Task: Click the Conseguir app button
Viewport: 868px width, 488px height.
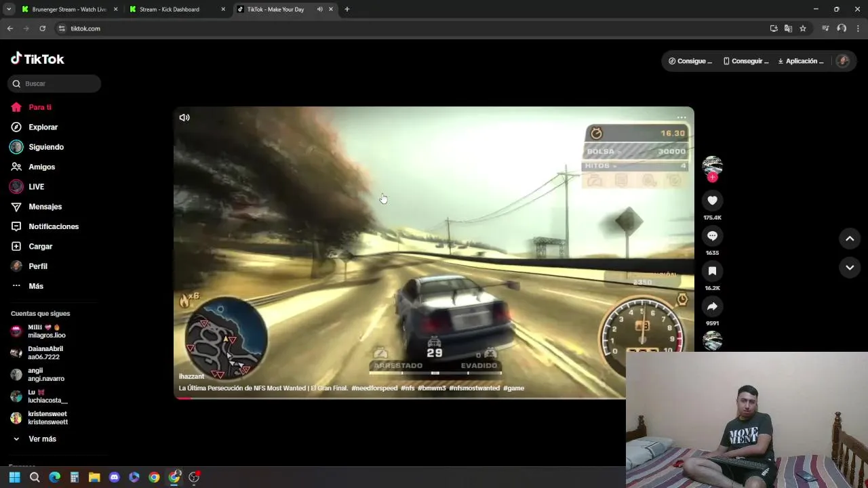Action: point(746,61)
